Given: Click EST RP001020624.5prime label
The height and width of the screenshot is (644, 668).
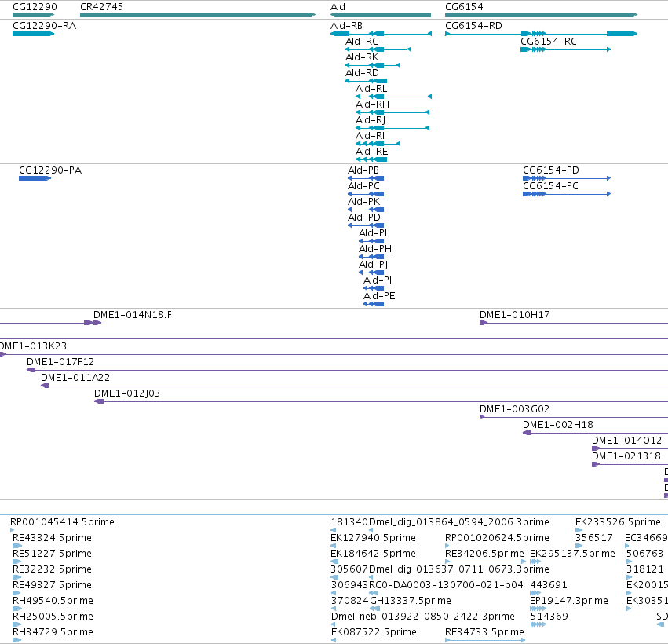Looking at the screenshot, I should (x=497, y=538).
